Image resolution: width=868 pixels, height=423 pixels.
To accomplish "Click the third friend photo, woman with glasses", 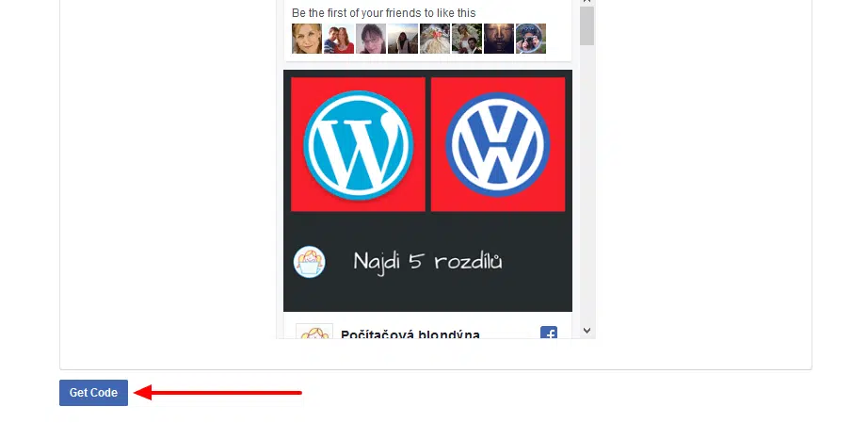I will coord(371,39).
